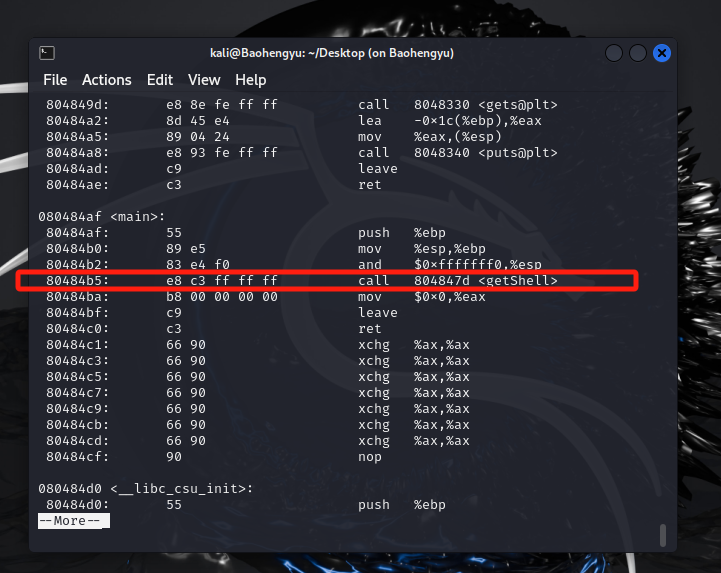This screenshot has height=573, width=721.
Task: Click the mov %eax,(%esp) instruction
Action: 429,137
